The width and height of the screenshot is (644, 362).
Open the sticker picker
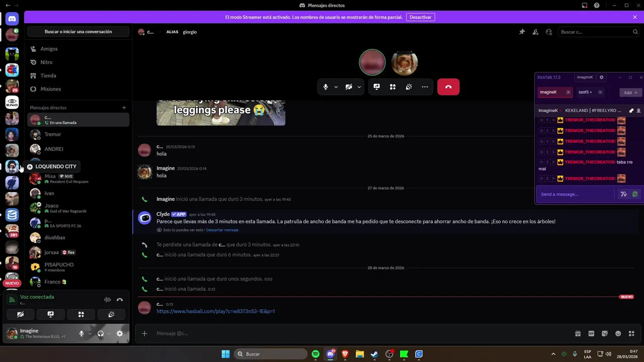pos(605,333)
